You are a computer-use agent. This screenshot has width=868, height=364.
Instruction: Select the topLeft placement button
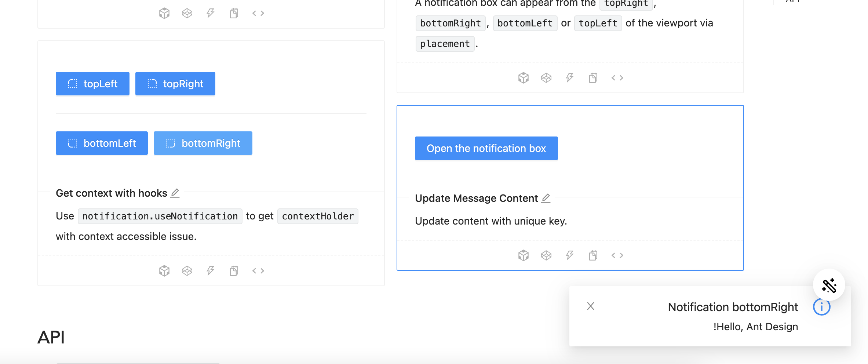tap(92, 84)
